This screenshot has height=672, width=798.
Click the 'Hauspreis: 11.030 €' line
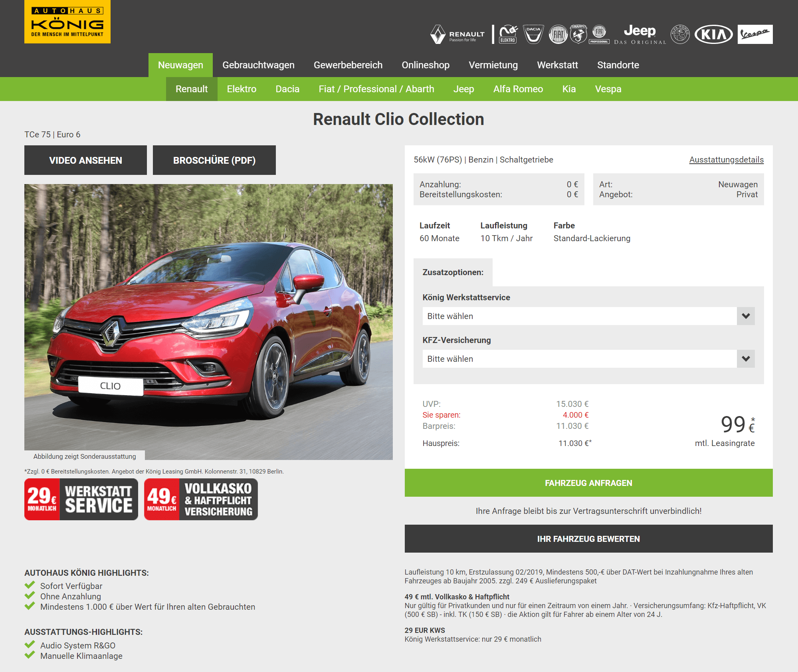[507, 443]
